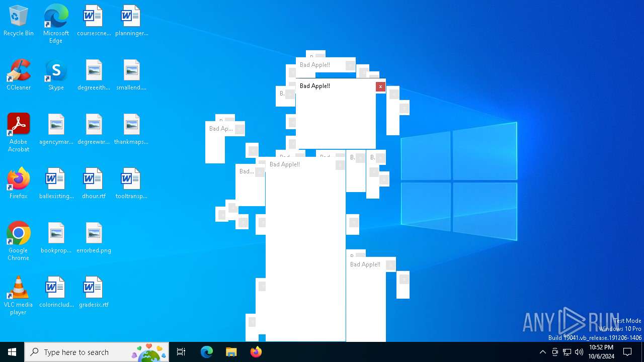This screenshot has width=644, height=362.
Task: Open the volume speaker tray icon
Action: pos(579,352)
